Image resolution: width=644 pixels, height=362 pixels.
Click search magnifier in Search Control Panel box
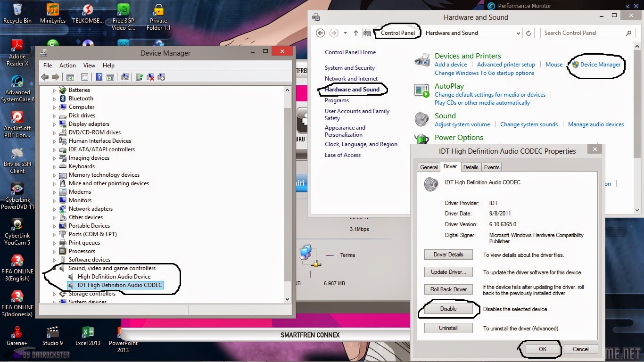tap(628, 33)
